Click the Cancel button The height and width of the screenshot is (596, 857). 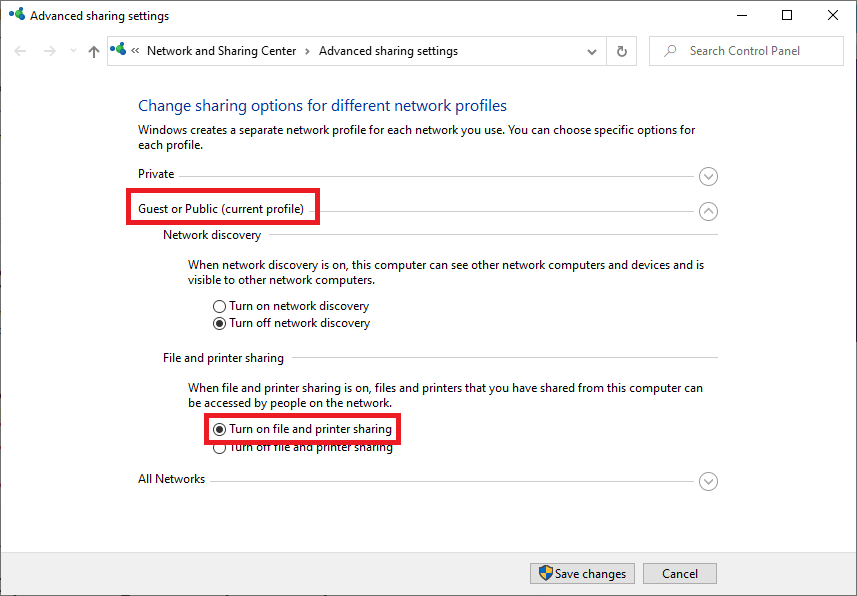[680, 574]
